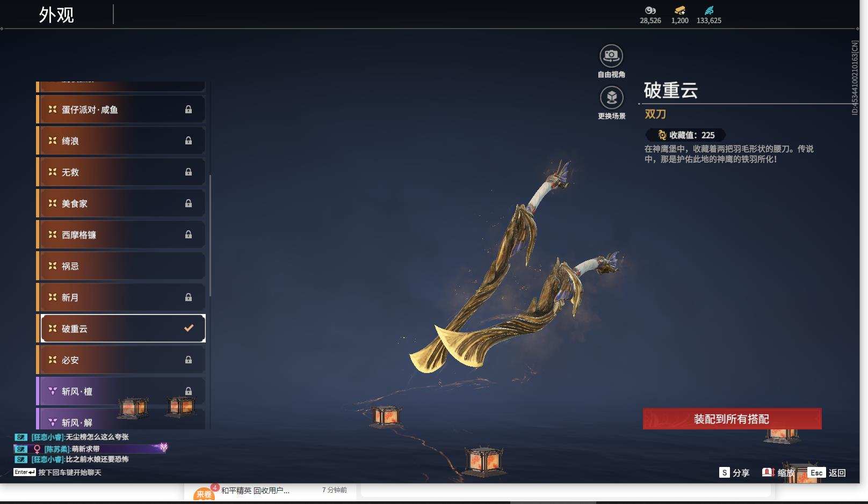This screenshot has width=868, height=504.
Task: Click the silver coin currency showing 28,526
Action: (x=650, y=14)
